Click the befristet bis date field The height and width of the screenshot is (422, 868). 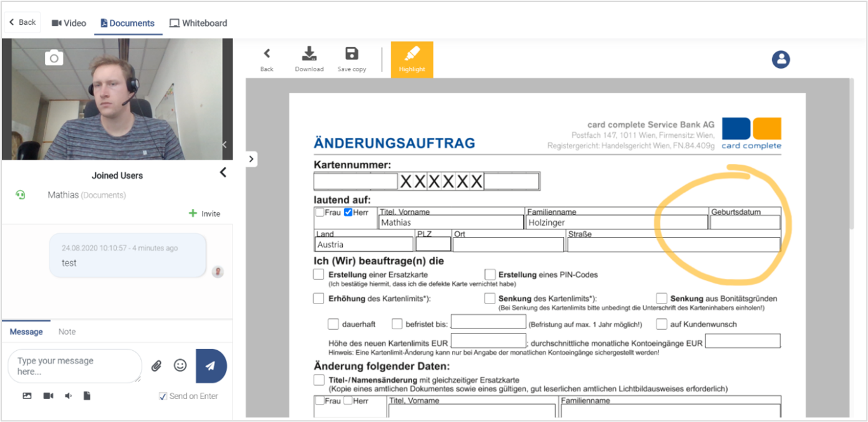tap(489, 322)
